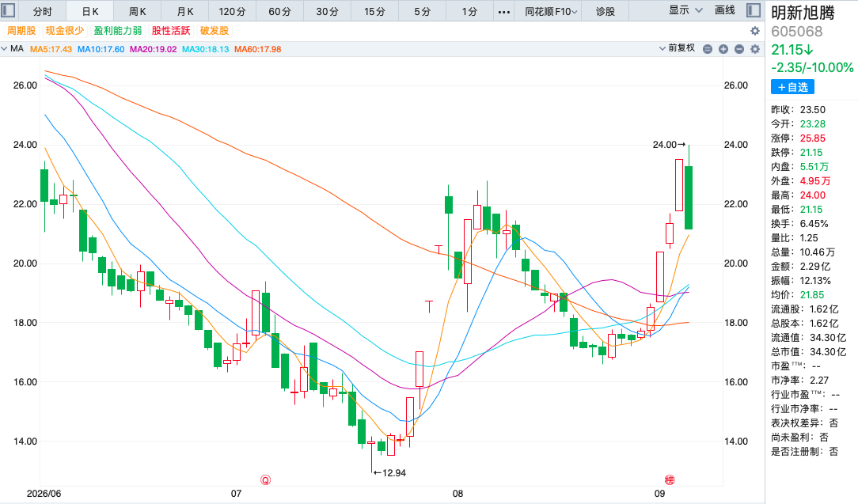Click the second minus icon near gear
The width and height of the screenshot is (858, 504).
[739, 49]
